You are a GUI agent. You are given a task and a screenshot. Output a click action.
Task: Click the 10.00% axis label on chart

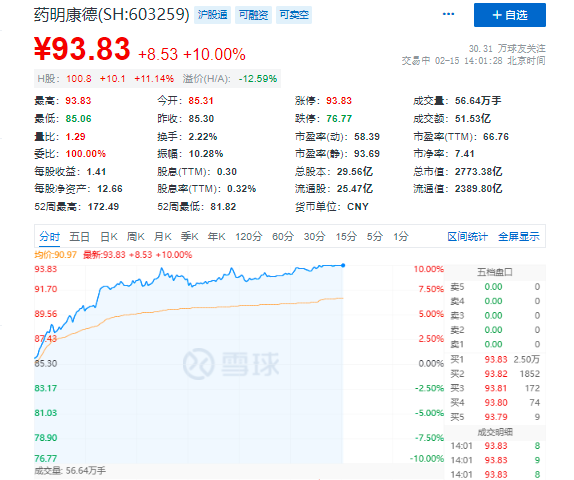(429, 269)
